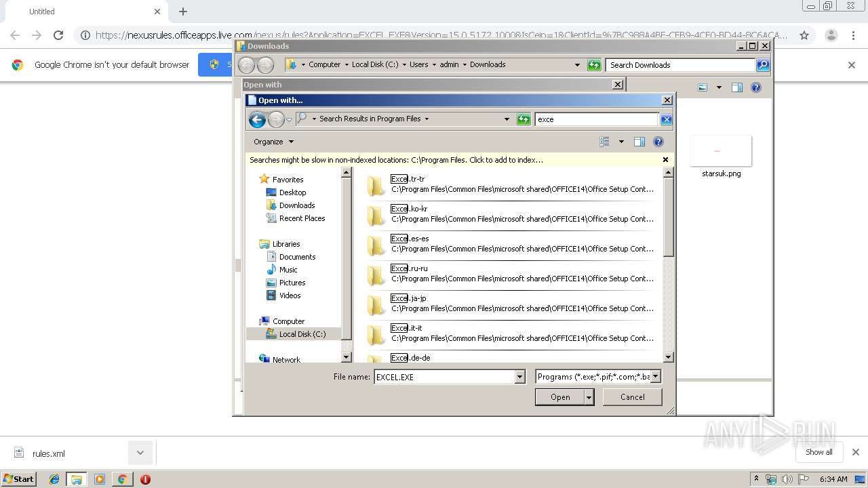Click search magnifier in Downloads window
Viewport: 868px width, 488px height.
pyautogui.click(x=763, y=65)
